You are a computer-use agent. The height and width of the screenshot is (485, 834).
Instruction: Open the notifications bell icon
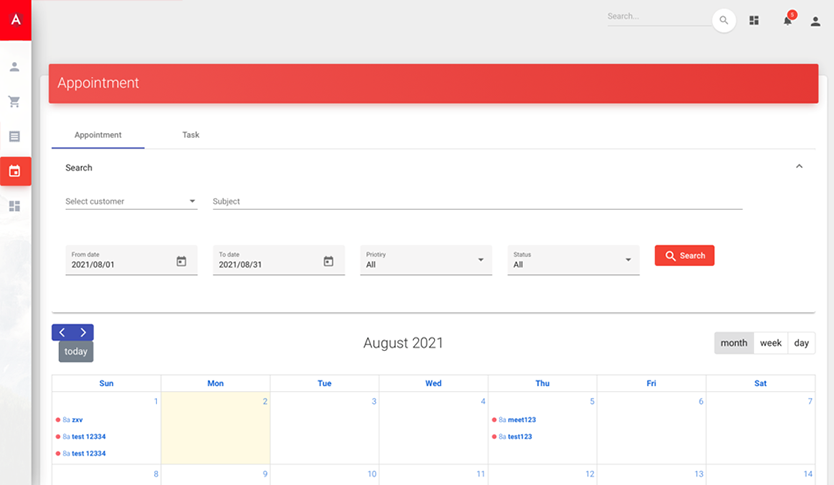(787, 21)
